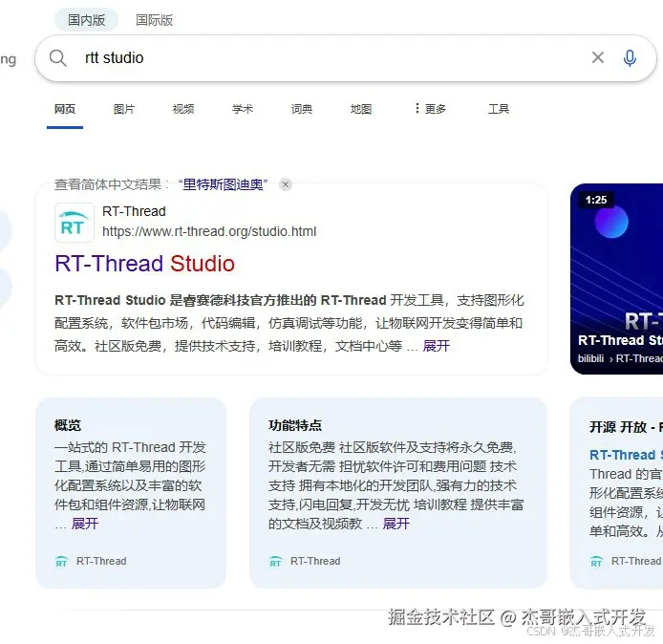Image resolution: width=663 pixels, height=644 pixels.
Task: Expand the 功能特点 card text
Action: 396,524
